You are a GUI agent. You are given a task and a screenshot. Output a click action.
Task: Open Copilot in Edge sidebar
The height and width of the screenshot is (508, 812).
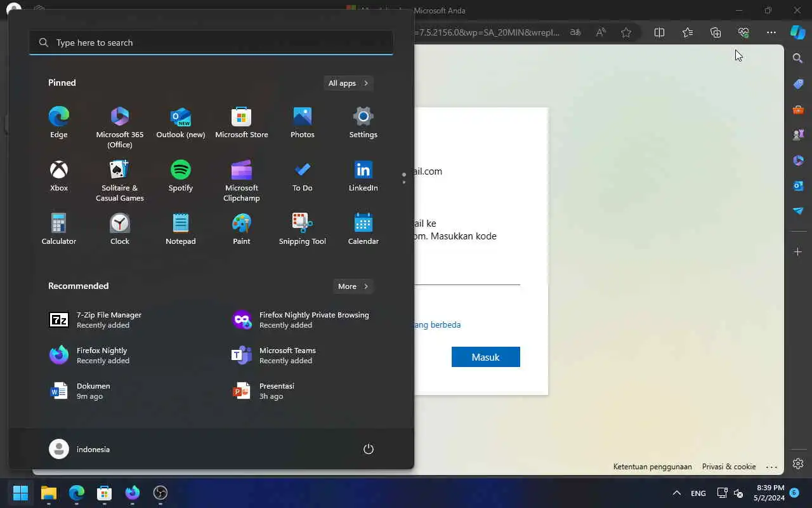[x=797, y=32]
